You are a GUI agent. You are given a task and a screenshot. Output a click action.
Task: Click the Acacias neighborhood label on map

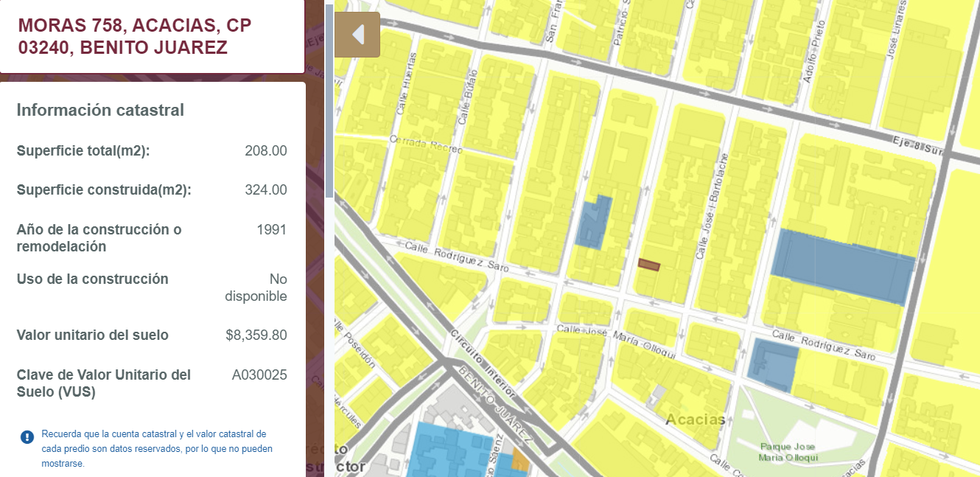(x=696, y=420)
